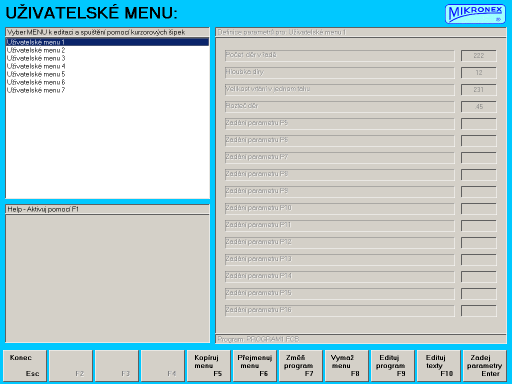Screen dimensions: 512x384
Task: Click value field for Zadání parametru P9
Action: 479,192
